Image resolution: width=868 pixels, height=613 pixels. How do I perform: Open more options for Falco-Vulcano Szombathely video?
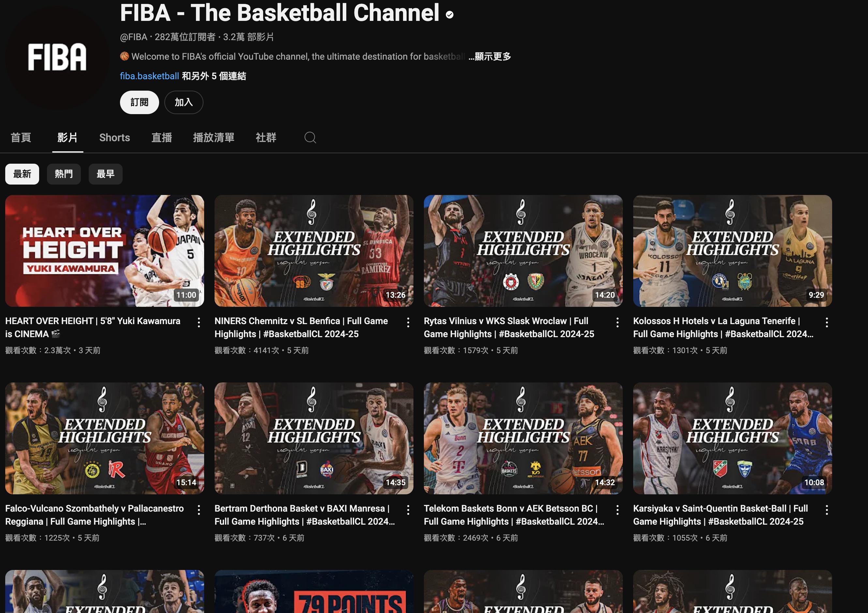click(199, 510)
